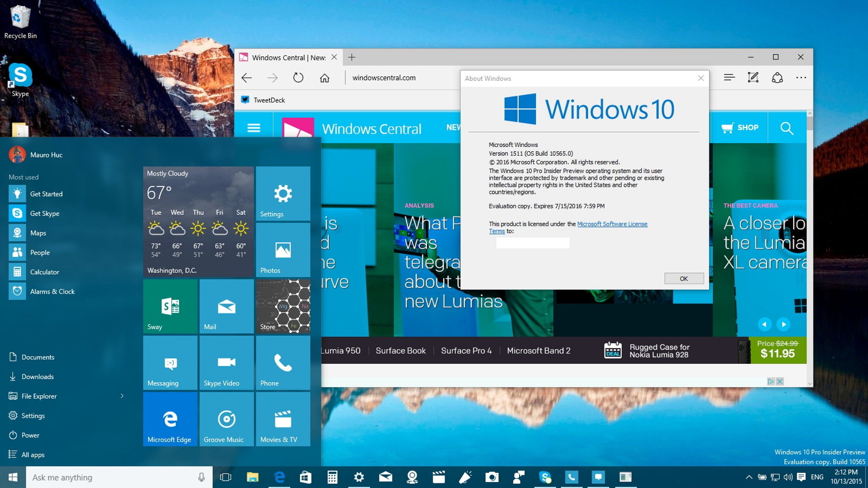Open the Make a Web Note tool
This screenshot has height=488, width=868.
tap(753, 78)
